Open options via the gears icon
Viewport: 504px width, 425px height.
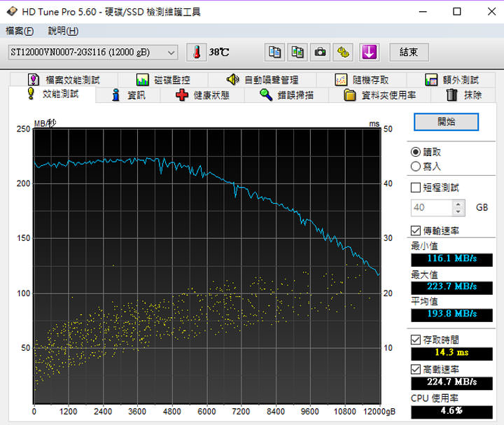tap(343, 52)
